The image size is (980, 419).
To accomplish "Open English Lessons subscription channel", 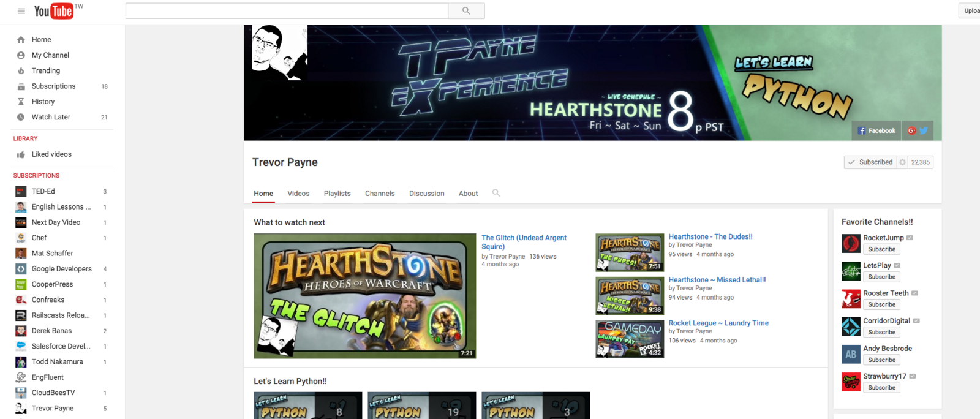I will [x=61, y=207].
